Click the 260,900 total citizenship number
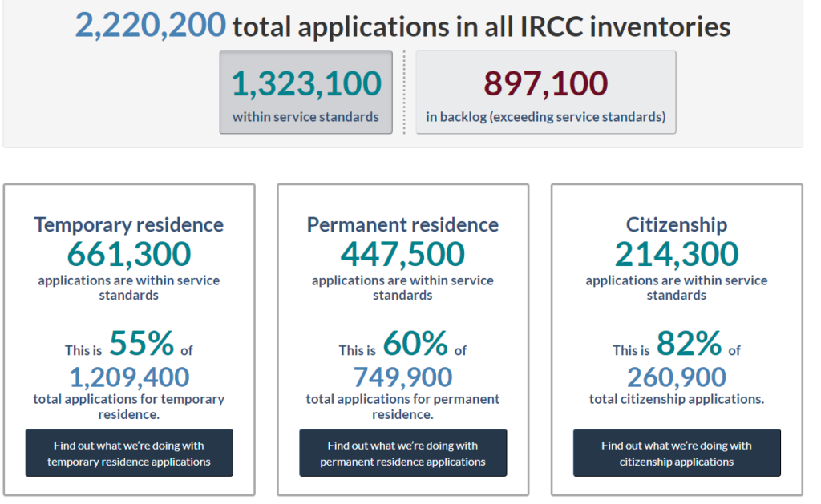The height and width of the screenshot is (504, 821). (677, 377)
